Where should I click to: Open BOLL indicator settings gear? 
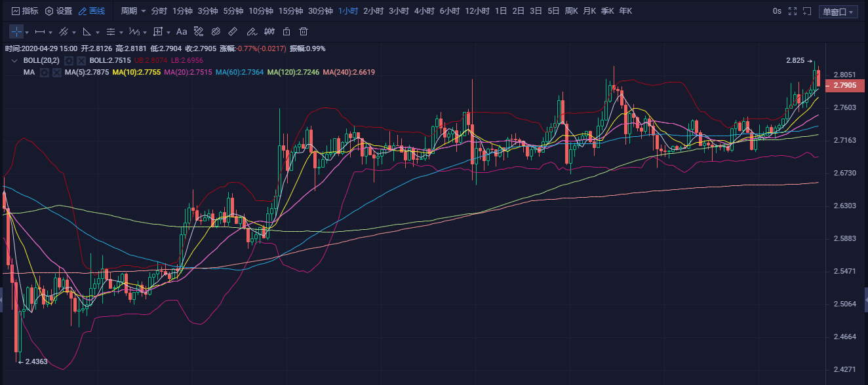69,60
